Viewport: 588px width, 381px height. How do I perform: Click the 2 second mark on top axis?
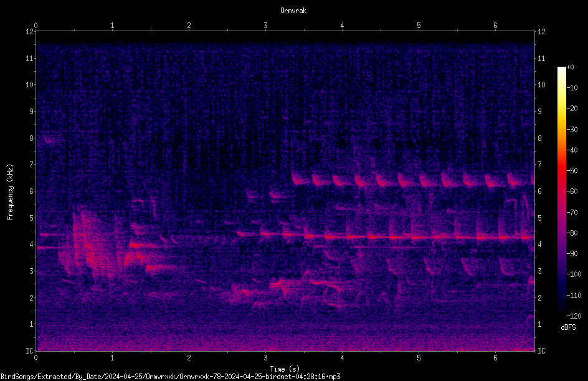pos(189,26)
